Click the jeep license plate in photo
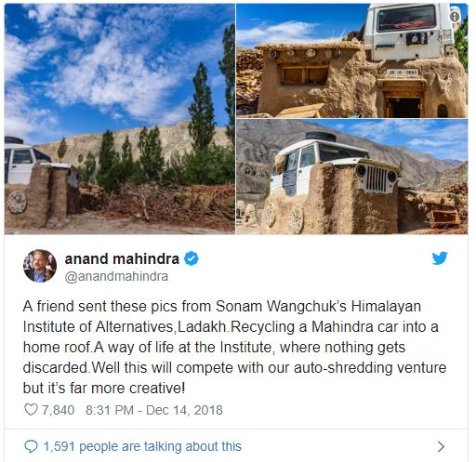 click(x=403, y=73)
